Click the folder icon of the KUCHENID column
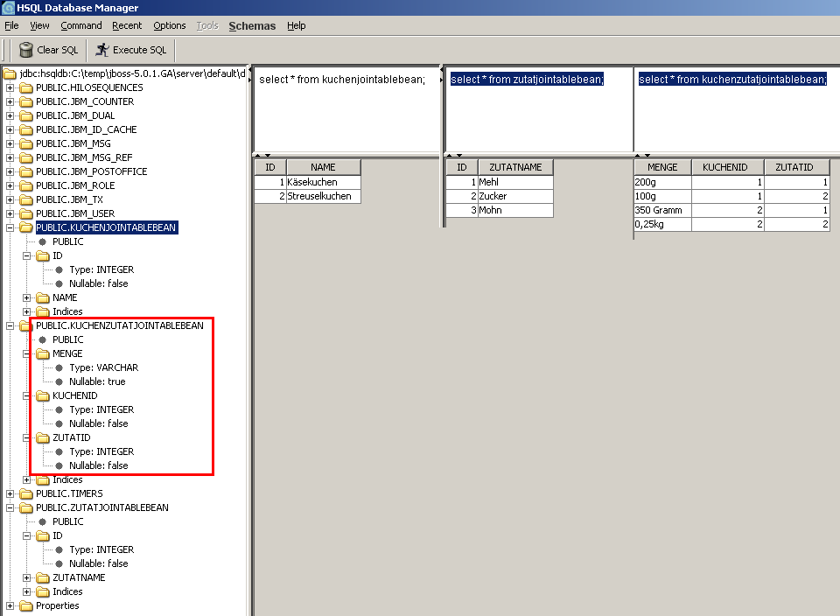Viewport: 840px width, 616px height. click(43, 395)
